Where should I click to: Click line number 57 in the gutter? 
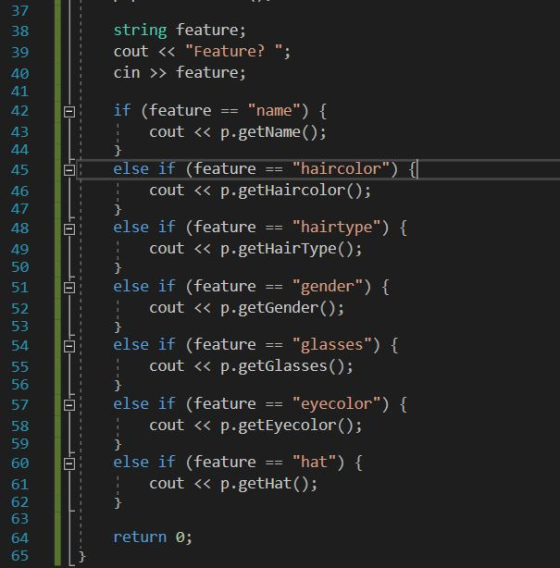(x=20, y=405)
